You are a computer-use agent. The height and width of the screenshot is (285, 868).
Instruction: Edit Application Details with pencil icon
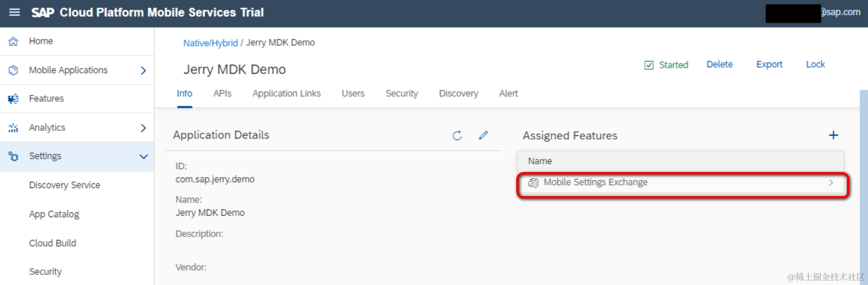(483, 135)
